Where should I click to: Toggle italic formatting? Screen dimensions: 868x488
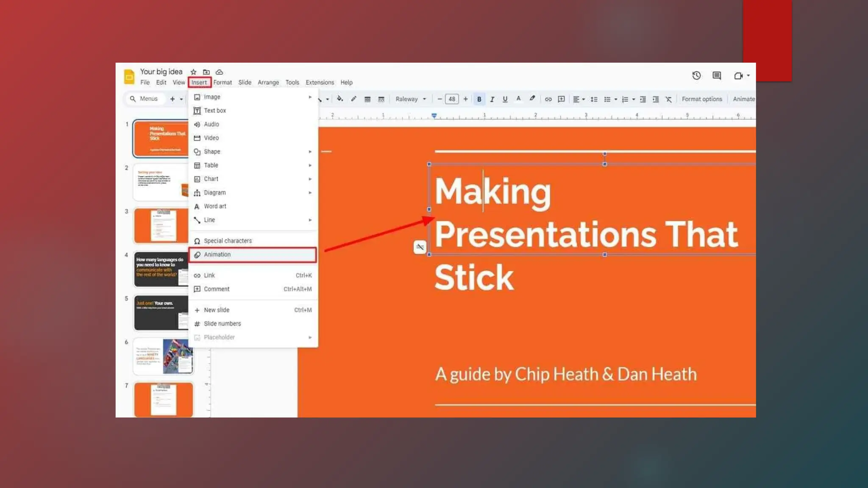point(492,99)
